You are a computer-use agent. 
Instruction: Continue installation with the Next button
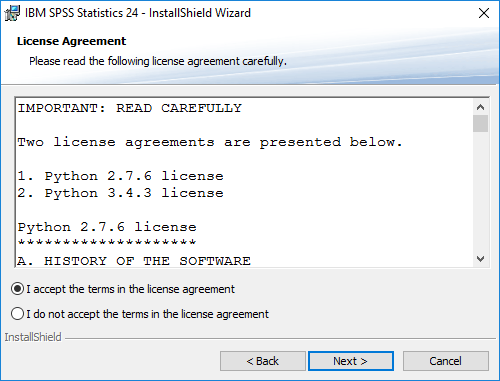click(351, 361)
